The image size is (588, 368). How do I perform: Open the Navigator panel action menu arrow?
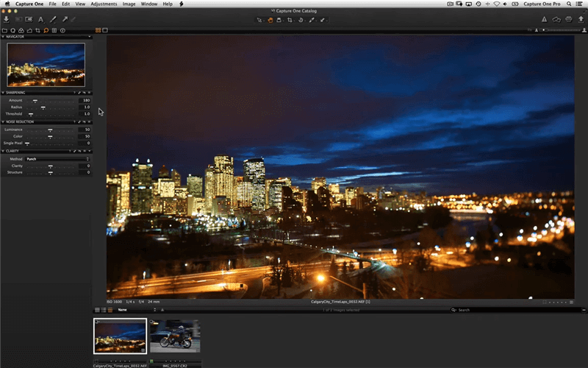[89, 37]
